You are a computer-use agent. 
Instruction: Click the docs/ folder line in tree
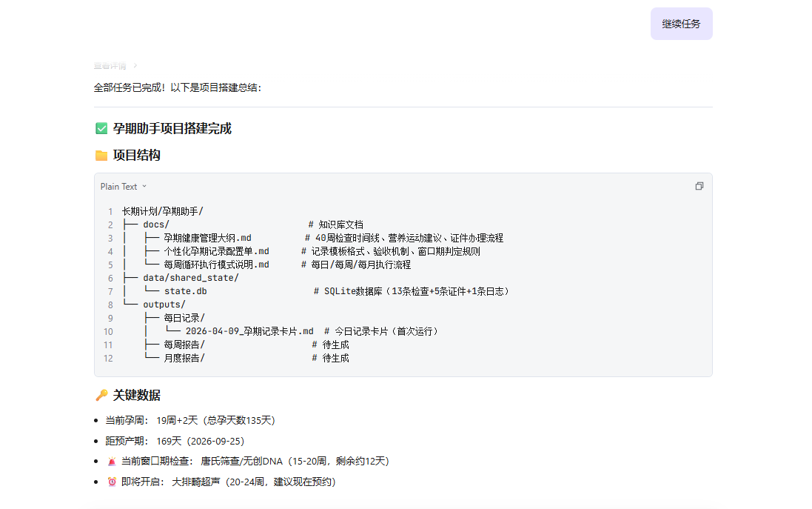(x=156, y=225)
